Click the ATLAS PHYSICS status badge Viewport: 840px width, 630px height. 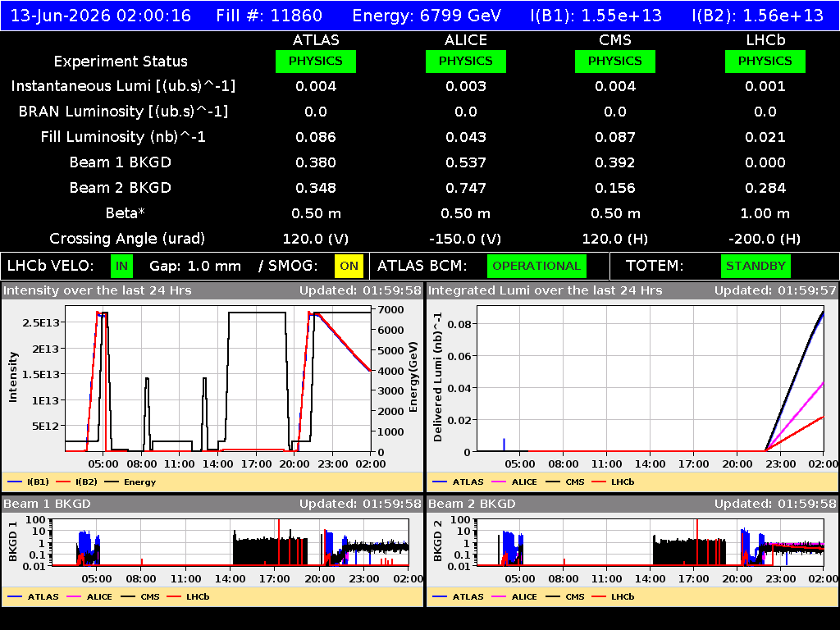point(316,61)
